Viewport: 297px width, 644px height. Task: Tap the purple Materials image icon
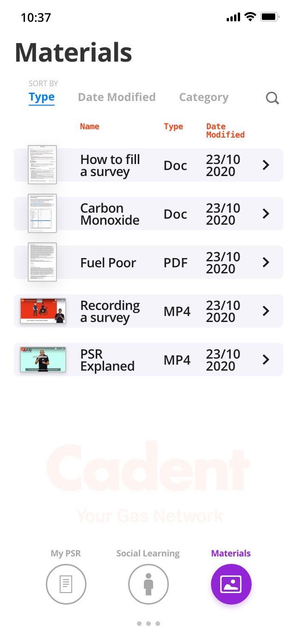tap(231, 584)
